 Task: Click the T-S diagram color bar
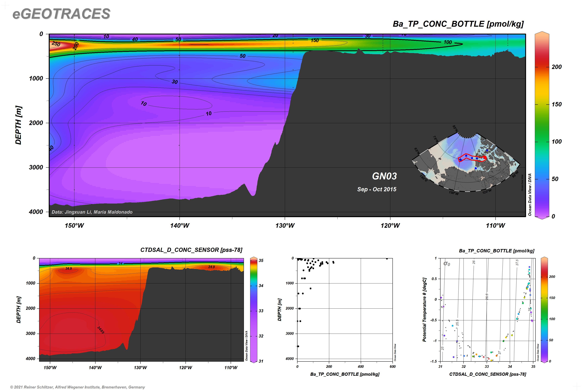pyautogui.click(x=544, y=309)
